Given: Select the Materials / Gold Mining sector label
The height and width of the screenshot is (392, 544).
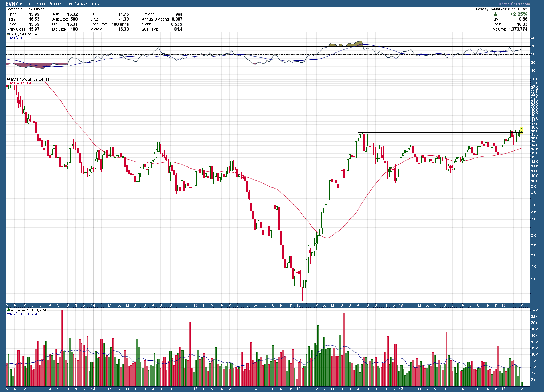Looking at the screenshot, I should coord(26,9).
